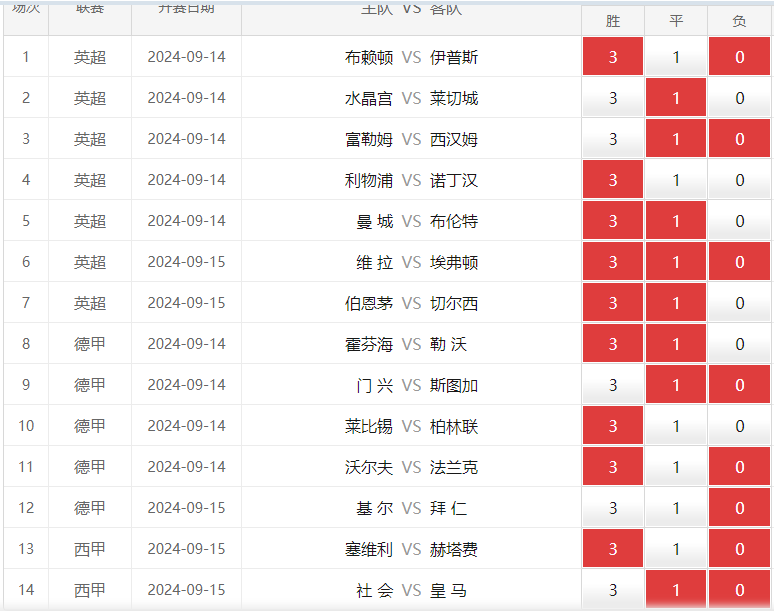Deselect draw (1) for 维拉 VS 埃弗顿
The height and width of the screenshot is (611, 774).
coord(676,261)
